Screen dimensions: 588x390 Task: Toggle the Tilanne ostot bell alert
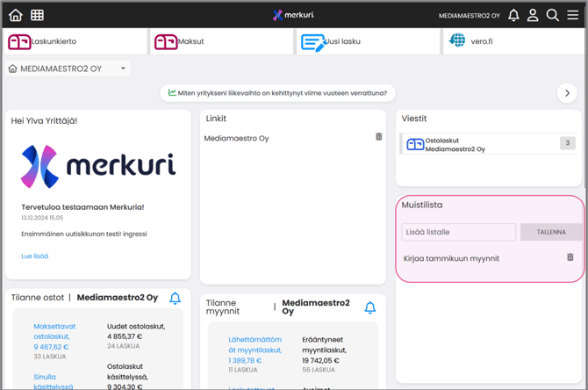coord(175,299)
